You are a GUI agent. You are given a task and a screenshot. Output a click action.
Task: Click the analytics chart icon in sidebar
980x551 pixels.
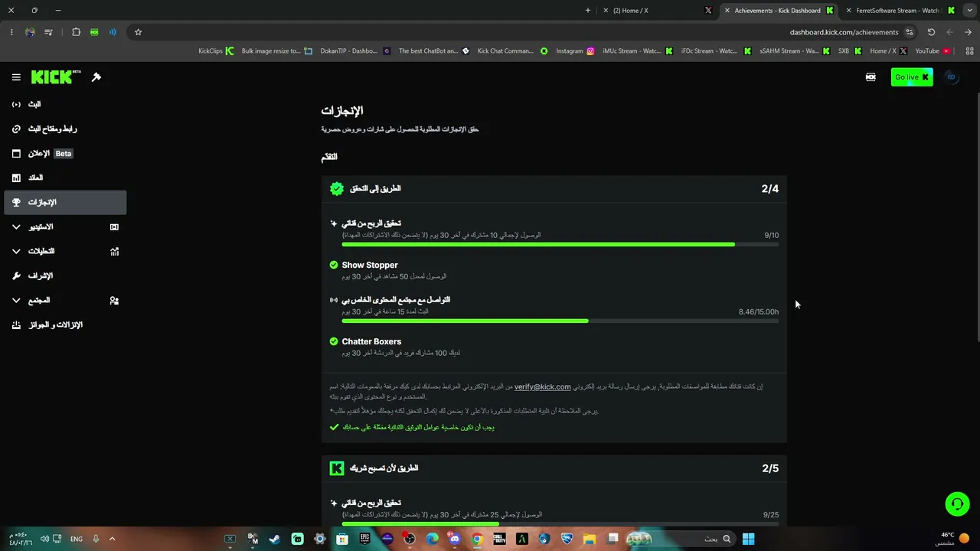[x=114, y=251]
